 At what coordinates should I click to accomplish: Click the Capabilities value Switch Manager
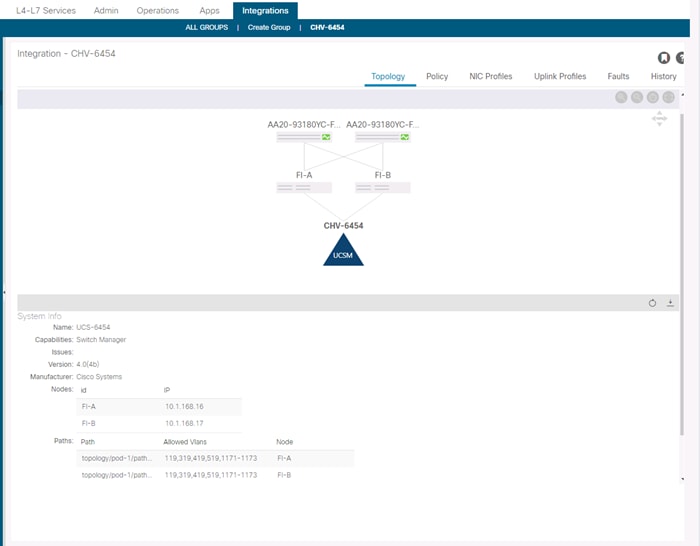point(101,340)
